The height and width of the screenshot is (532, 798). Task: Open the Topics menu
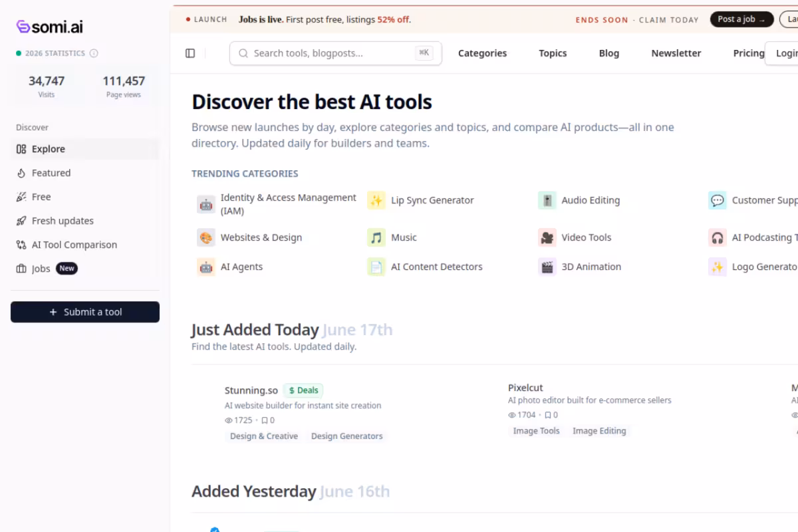pos(553,53)
